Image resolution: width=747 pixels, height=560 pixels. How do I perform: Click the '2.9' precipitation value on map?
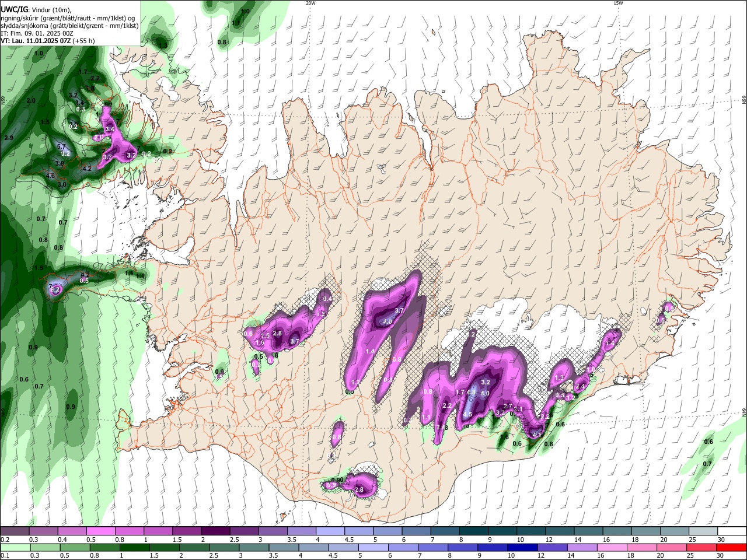coord(9,138)
